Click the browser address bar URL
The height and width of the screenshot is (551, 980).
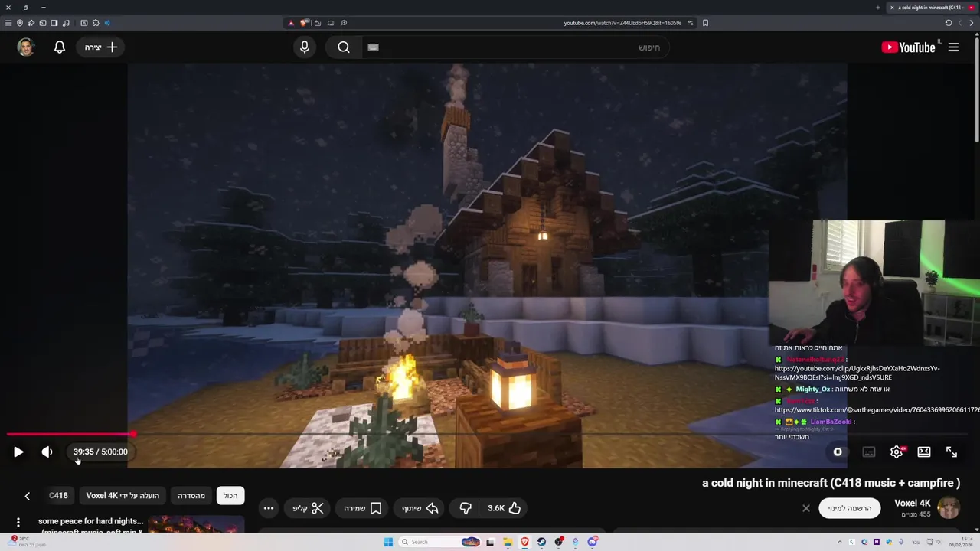[622, 23]
